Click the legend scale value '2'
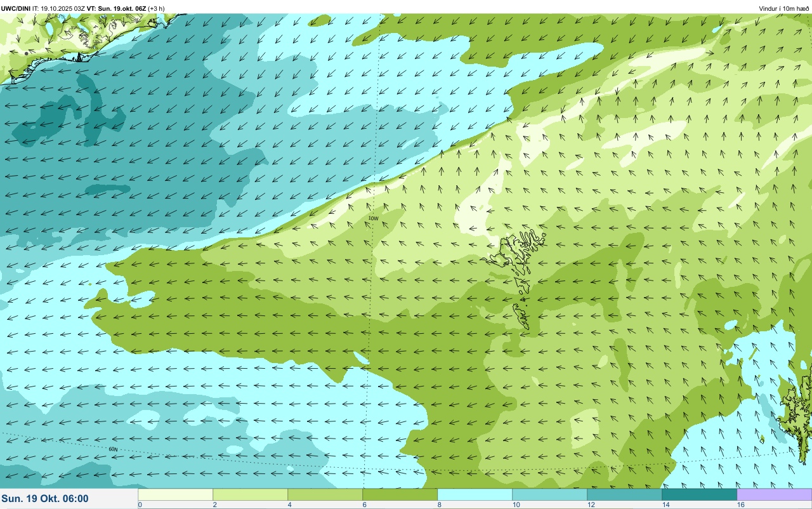The height and width of the screenshot is (509, 812). click(214, 505)
